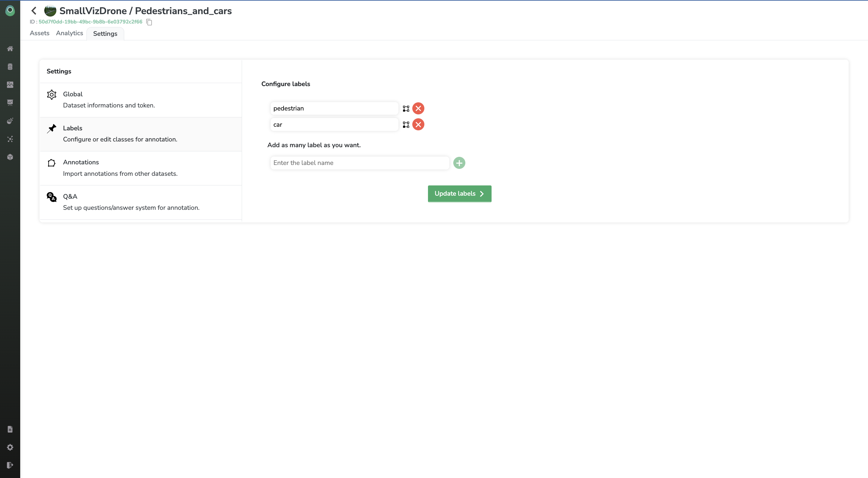
Task: Copy the dataset ID to clipboard
Action: (x=149, y=22)
